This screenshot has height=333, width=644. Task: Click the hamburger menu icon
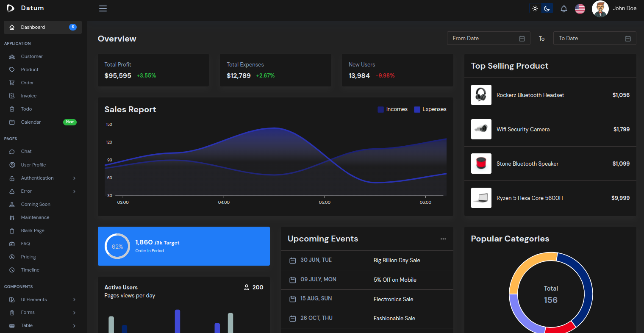click(x=103, y=8)
